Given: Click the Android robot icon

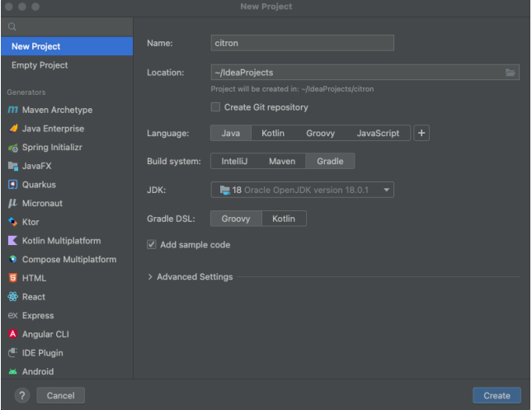Looking at the screenshot, I should [x=13, y=371].
